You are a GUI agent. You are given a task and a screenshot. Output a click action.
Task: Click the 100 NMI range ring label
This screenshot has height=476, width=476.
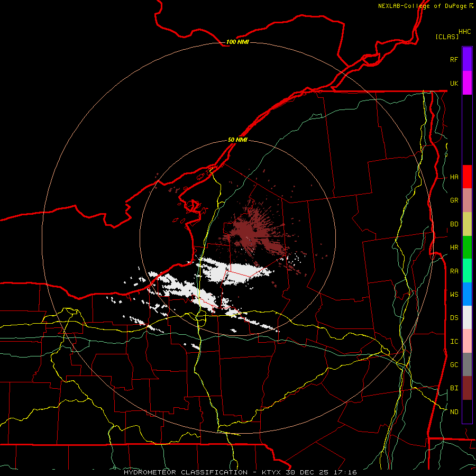pyautogui.click(x=237, y=42)
